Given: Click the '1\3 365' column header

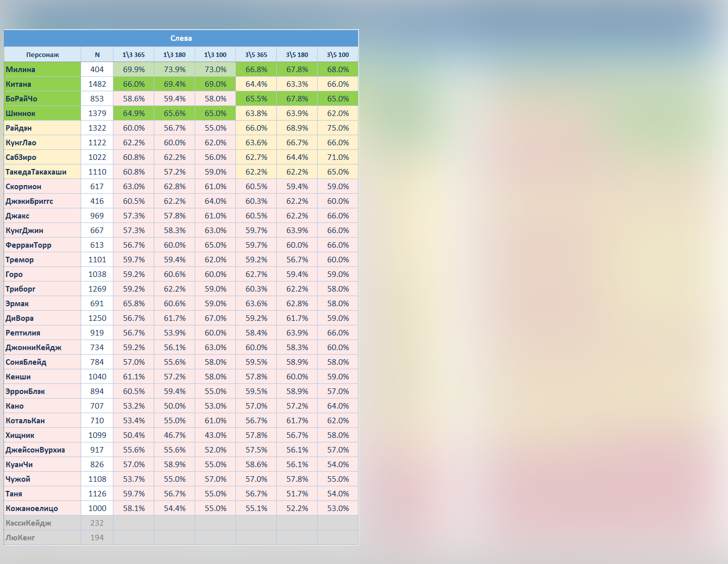Looking at the screenshot, I should point(134,54).
